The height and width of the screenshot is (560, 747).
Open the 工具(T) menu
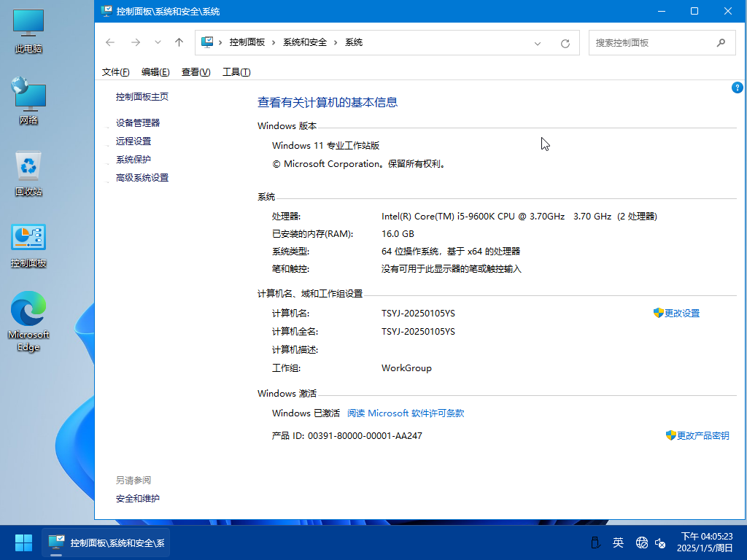click(x=236, y=72)
